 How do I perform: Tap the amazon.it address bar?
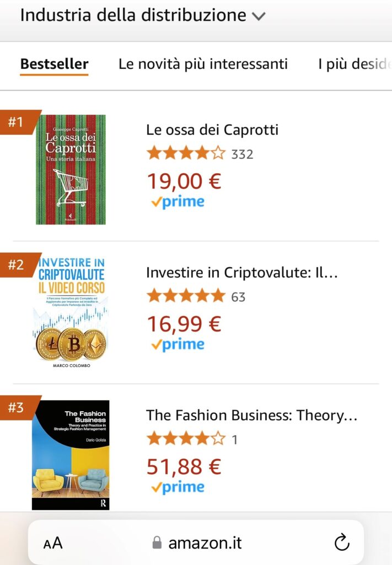pos(197,543)
